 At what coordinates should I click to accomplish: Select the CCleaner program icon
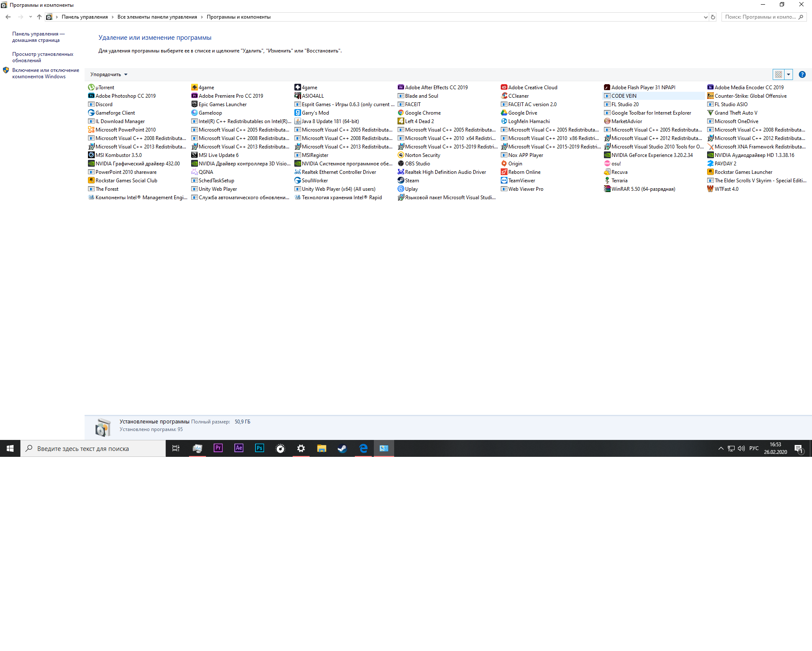504,96
